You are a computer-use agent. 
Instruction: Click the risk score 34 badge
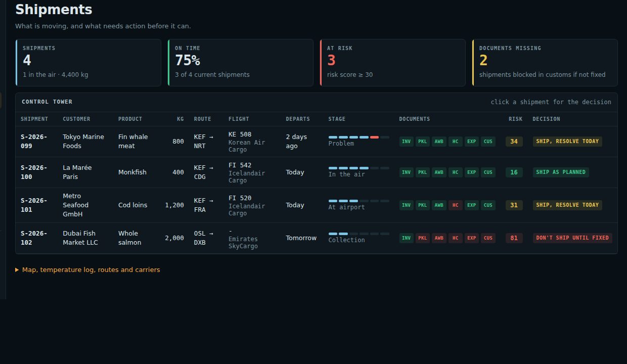pyautogui.click(x=514, y=142)
